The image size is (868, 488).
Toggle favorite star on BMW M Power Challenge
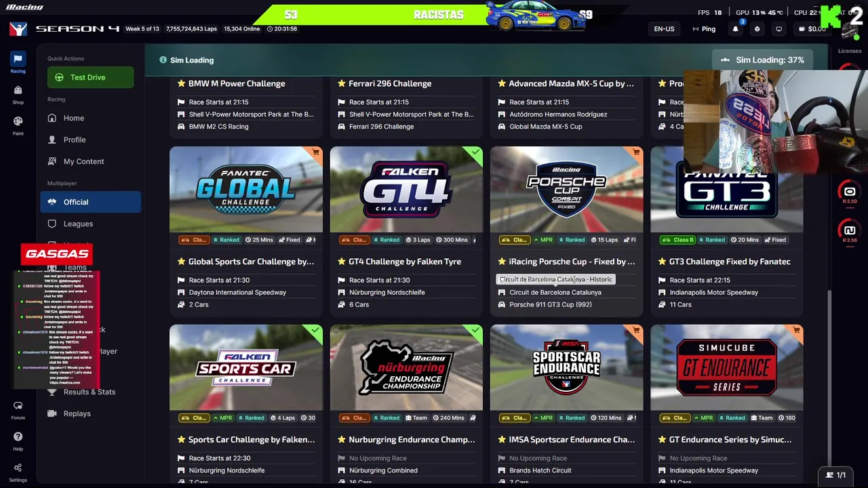181,83
